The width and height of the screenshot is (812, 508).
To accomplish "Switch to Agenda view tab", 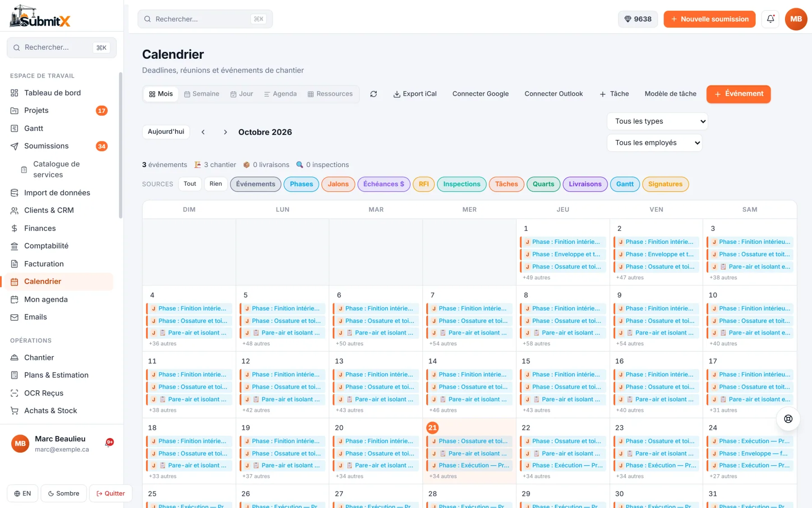I will [280, 94].
